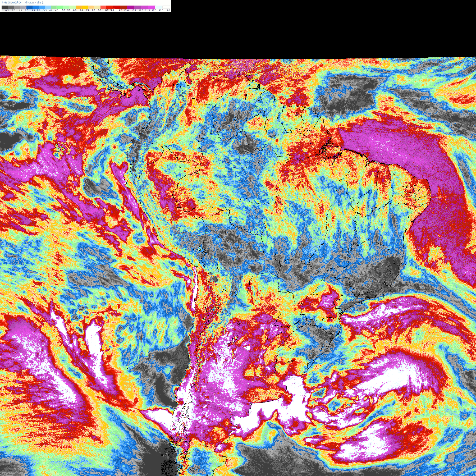Click the INSOLAÇÃO legend title
Image resolution: width=476 pixels, height=476 pixels.
[x=12, y=2]
